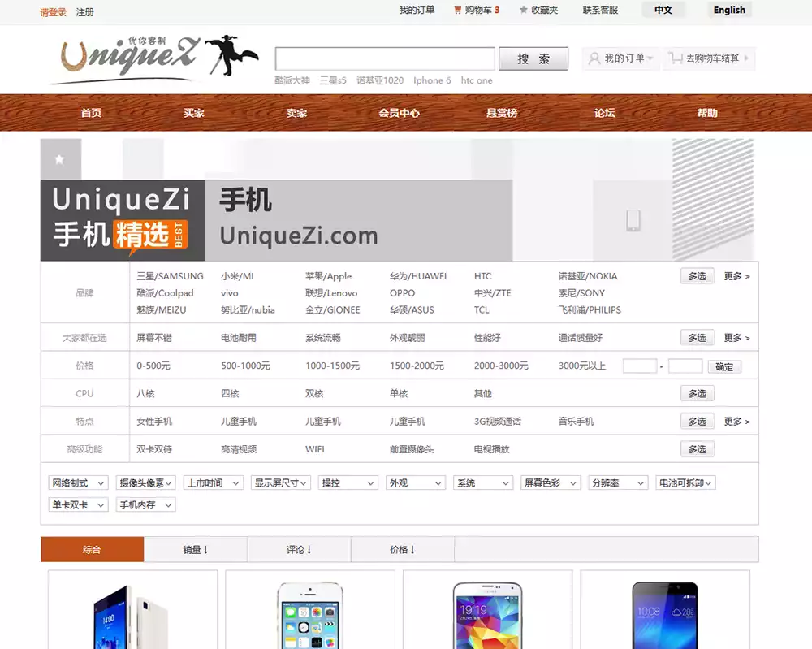Viewport: 812px width, 649px height.
Task: Open 卖家 in navigation bar
Action: (296, 113)
